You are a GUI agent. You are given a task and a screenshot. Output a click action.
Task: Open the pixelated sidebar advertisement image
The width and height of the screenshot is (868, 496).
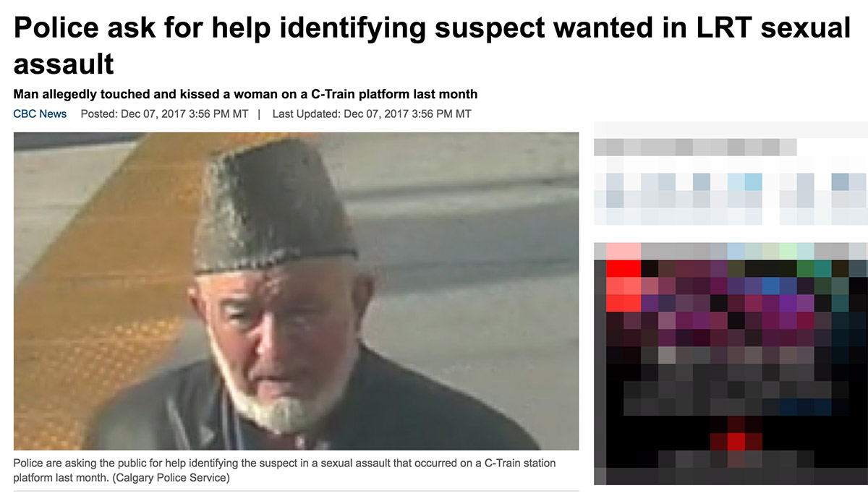click(x=731, y=364)
